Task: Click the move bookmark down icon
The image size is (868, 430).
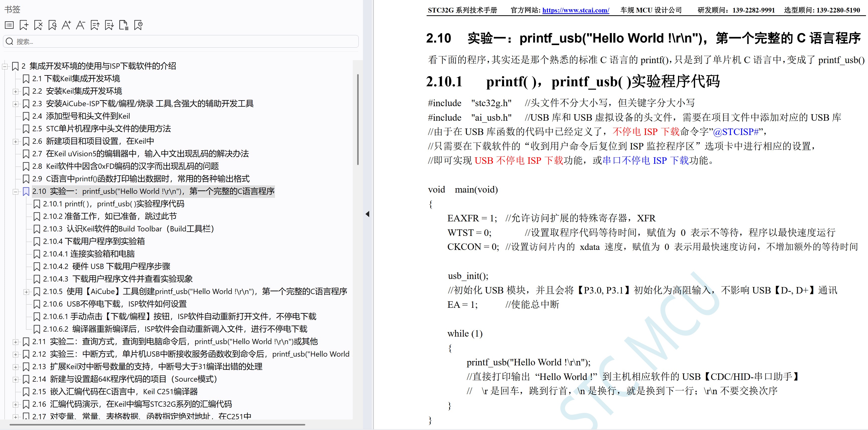Action: pyautogui.click(x=109, y=25)
